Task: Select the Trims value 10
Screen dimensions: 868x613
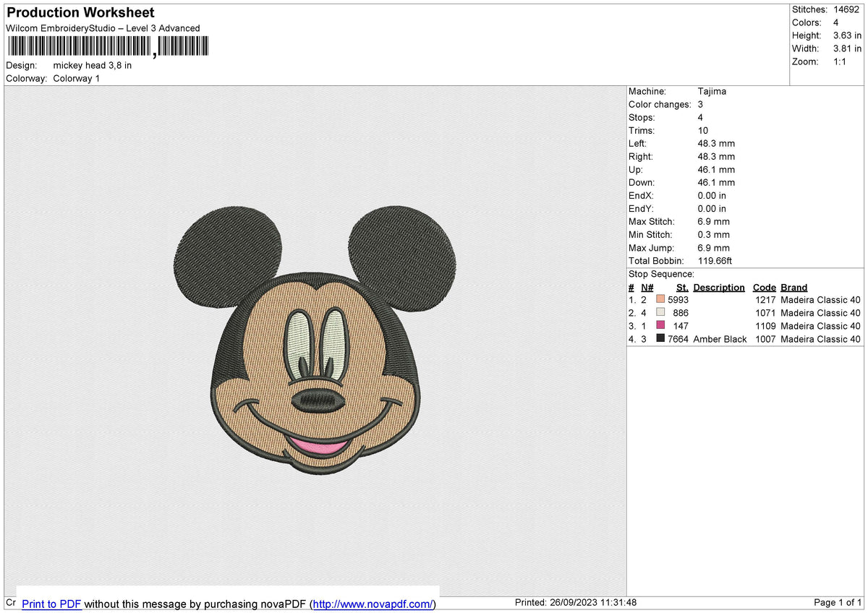Action: (703, 130)
